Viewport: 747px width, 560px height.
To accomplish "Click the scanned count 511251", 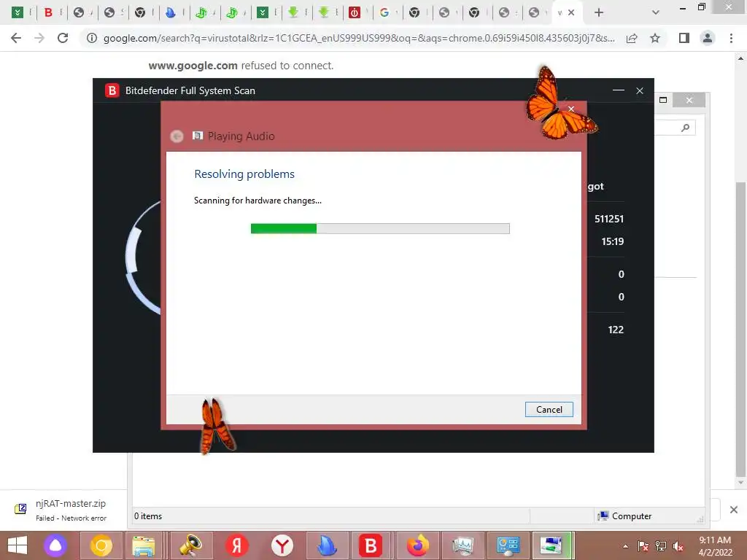I will pyautogui.click(x=609, y=219).
